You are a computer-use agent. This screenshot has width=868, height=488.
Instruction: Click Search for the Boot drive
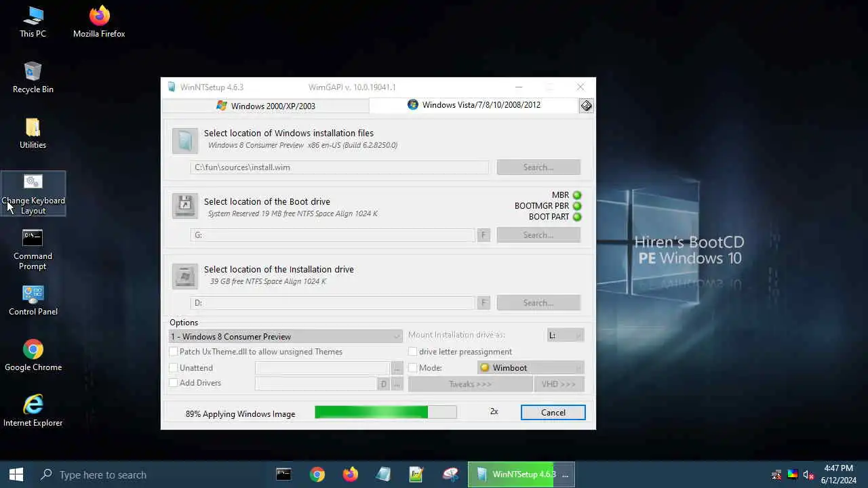[x=538, y=235]
